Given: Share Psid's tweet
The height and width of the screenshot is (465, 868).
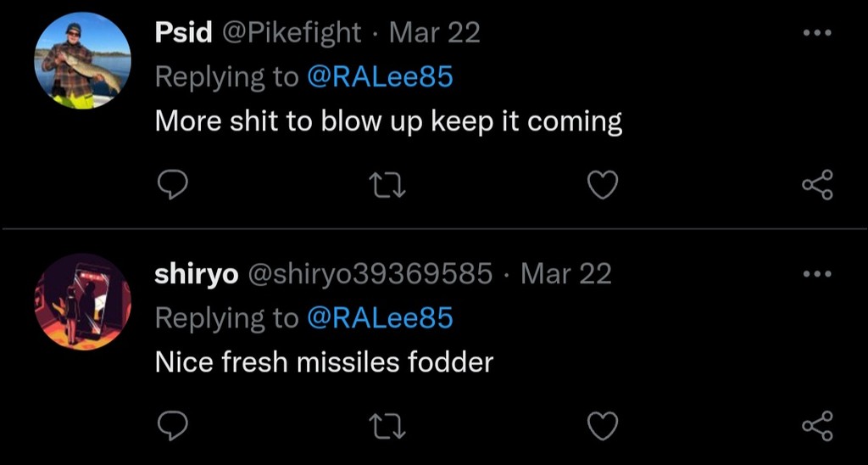Looking at the screenshot, I should pyautogui.click(x=817, y=184).
